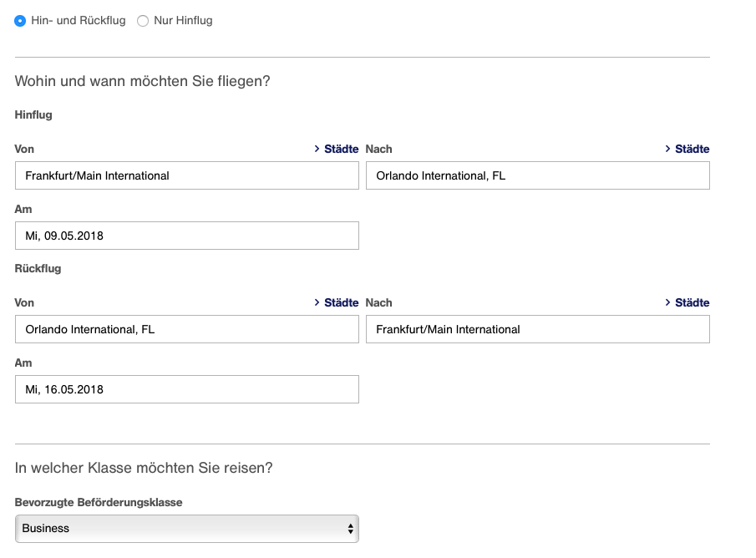
Task: Click the Hinflug Nach field with Orlando International
Action: (538, 175)
